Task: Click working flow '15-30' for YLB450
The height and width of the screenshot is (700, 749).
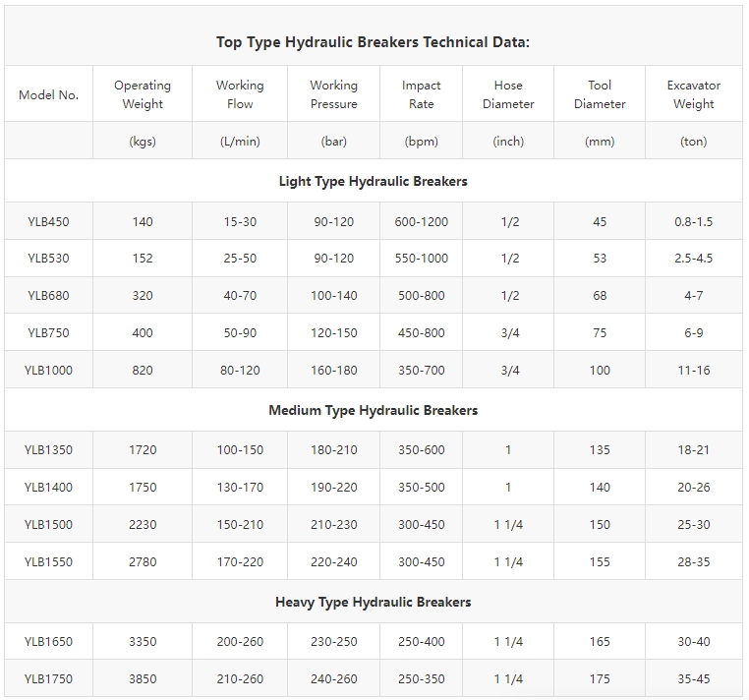Action: (x=240, y=222)
